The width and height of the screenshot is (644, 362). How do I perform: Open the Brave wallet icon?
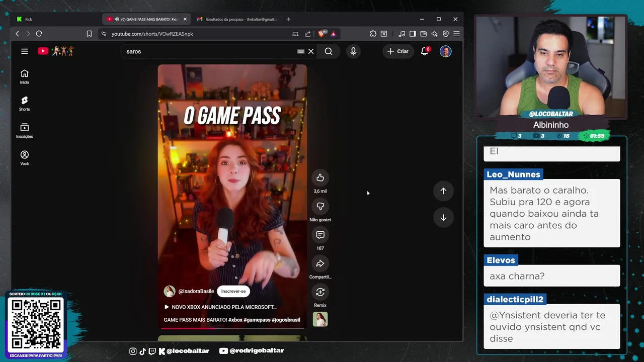pyautogui.click(x=423, y=34)
